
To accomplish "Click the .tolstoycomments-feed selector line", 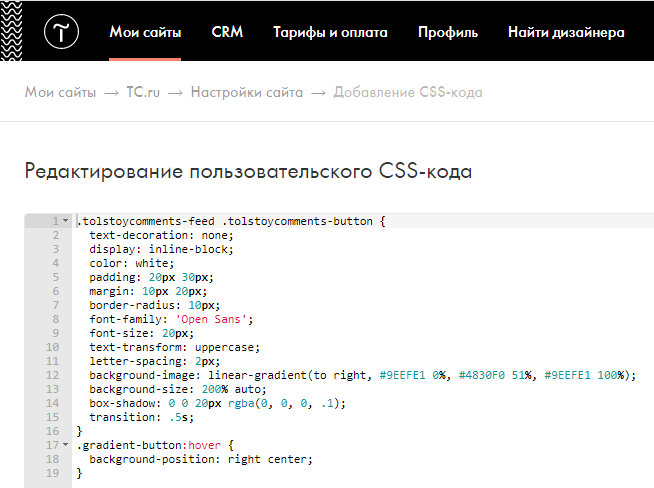I will pos(231,221).
